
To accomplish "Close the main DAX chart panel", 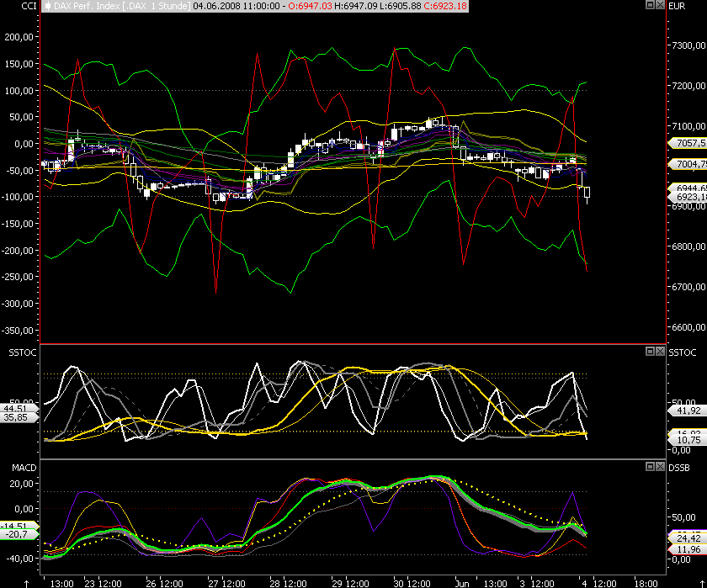I will point(659,5).
